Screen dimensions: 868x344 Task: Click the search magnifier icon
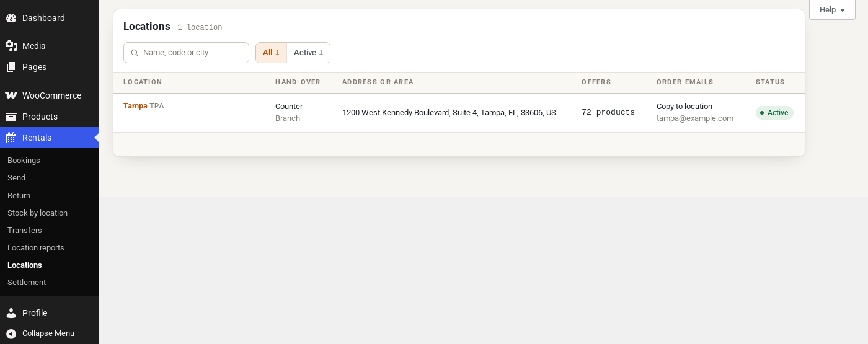[135, 53]
